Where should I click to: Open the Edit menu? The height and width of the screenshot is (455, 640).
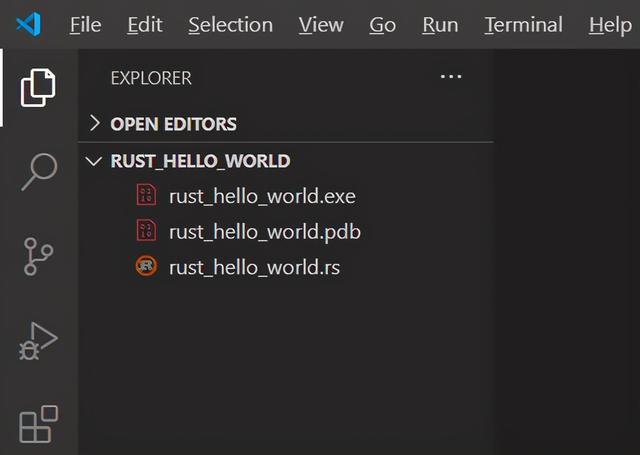pyautogui.click(x=145, y=25)
